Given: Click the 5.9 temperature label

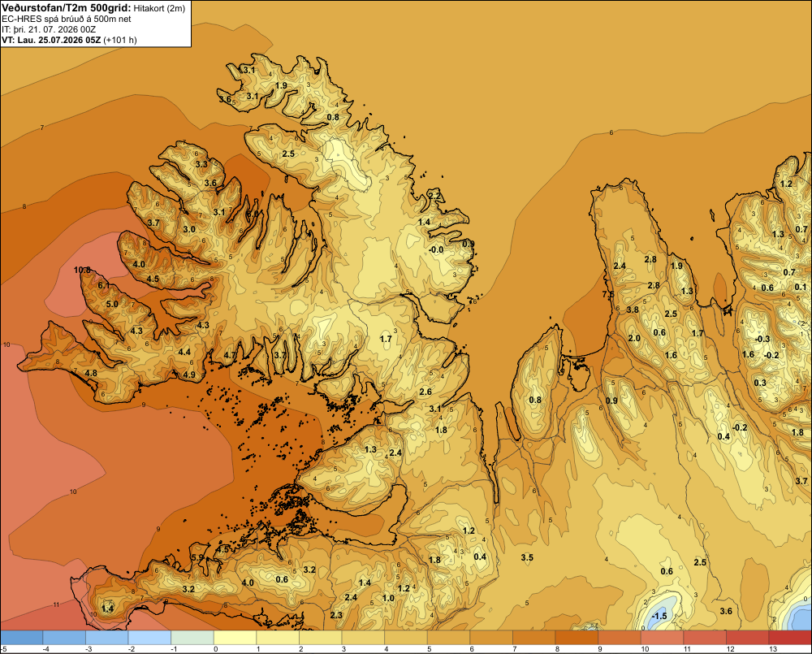Looking at the screenshot, I should click(x=198, y=557).
